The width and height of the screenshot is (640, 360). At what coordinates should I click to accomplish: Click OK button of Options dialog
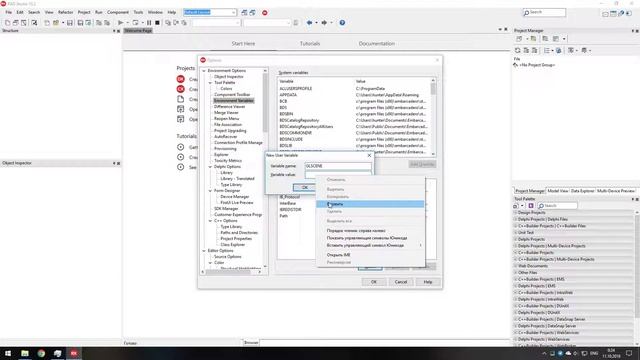[x=373, y=282]
